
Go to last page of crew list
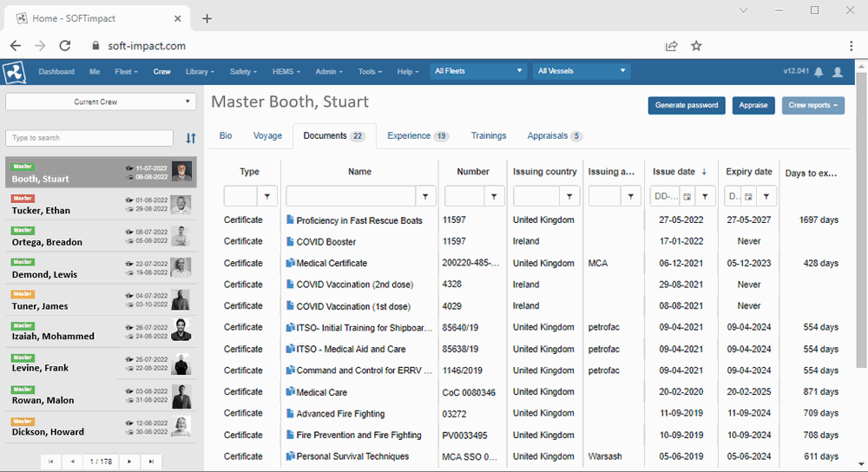pos(151,462)
